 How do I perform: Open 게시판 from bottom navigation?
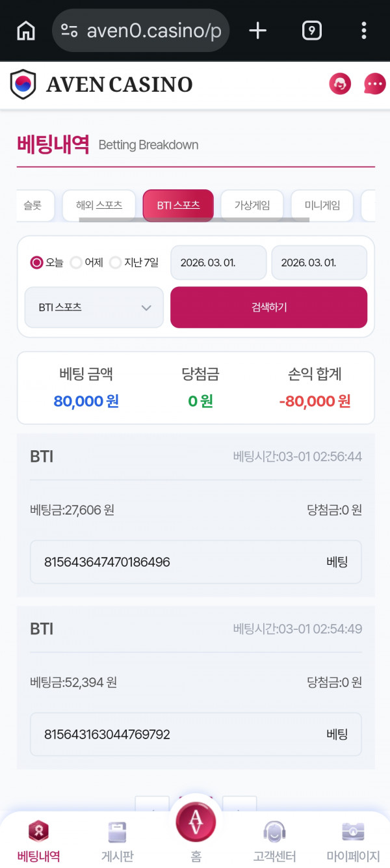(x=116, y=839)
